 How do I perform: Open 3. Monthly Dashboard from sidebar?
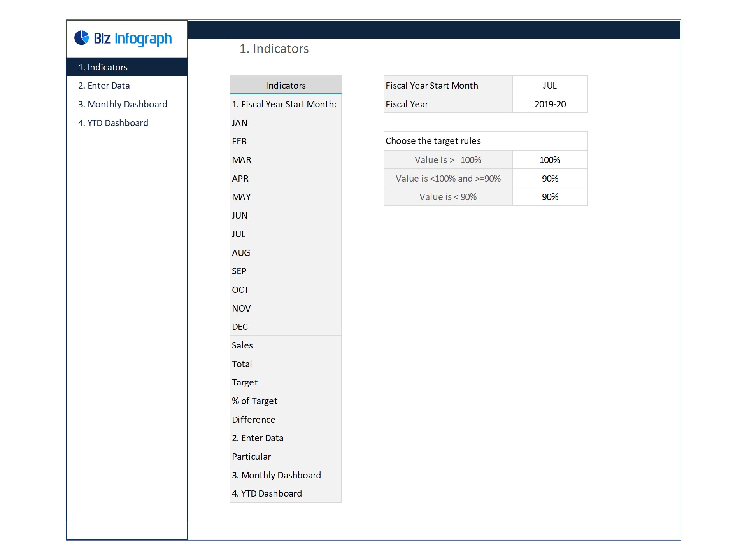pos(127,104)
